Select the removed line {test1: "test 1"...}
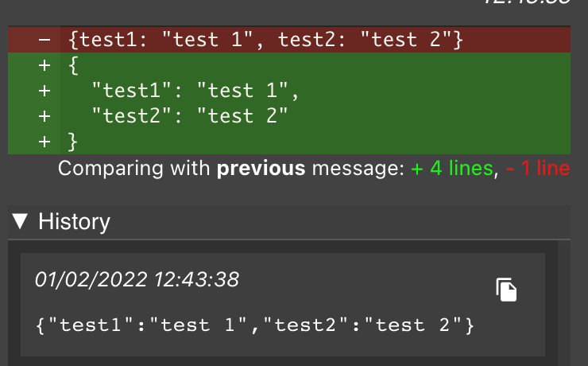The height and width of the screenshot is (366, 588). coord(289,40)
